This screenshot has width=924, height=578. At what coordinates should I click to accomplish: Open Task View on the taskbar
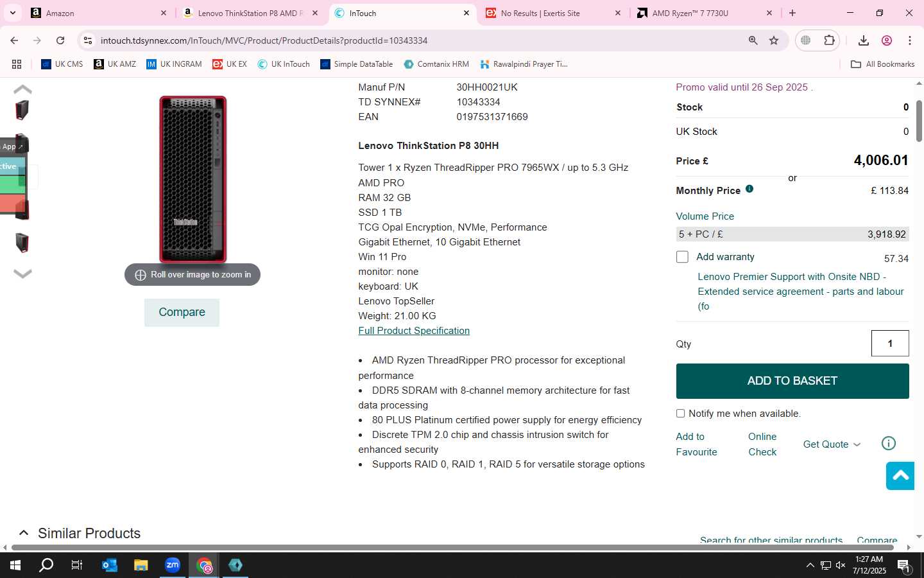pyautogui.click(x=77, y=565)
